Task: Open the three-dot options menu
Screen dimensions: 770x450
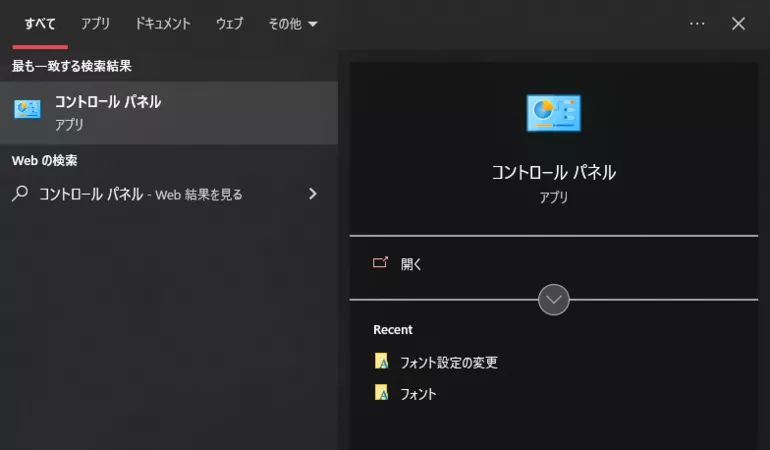Action: click(697, 24)
